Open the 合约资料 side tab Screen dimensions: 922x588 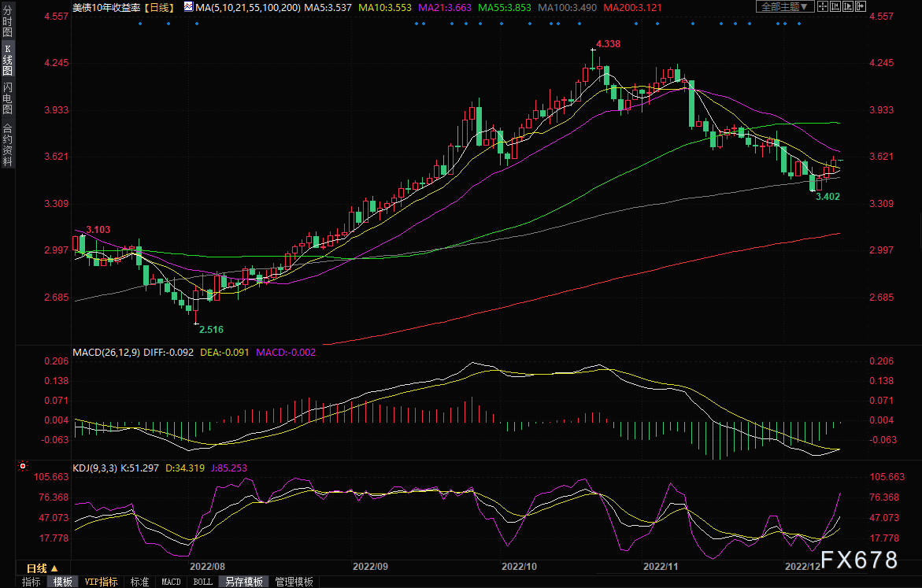click(8, 145)
